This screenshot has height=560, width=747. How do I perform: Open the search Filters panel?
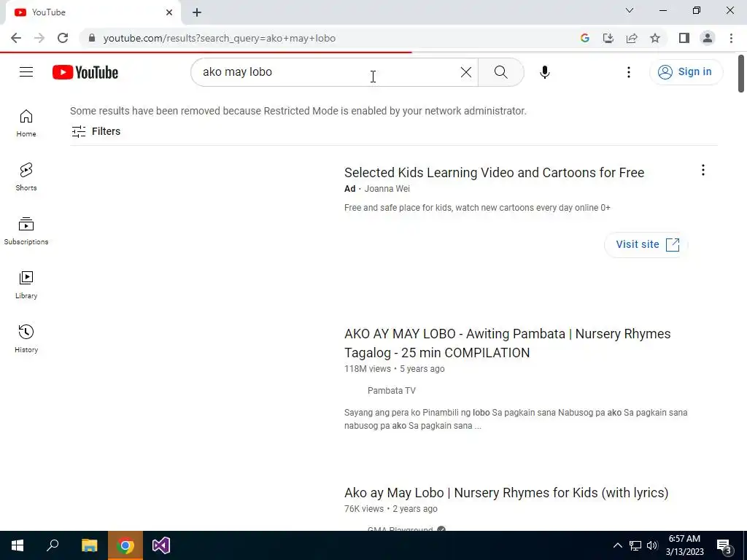point(96,131)
